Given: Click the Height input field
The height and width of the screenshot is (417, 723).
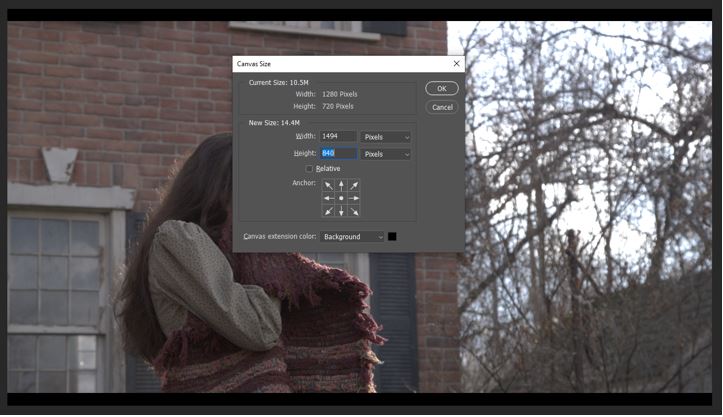Looking at the screenshot, I should click(x=338, y=154).
